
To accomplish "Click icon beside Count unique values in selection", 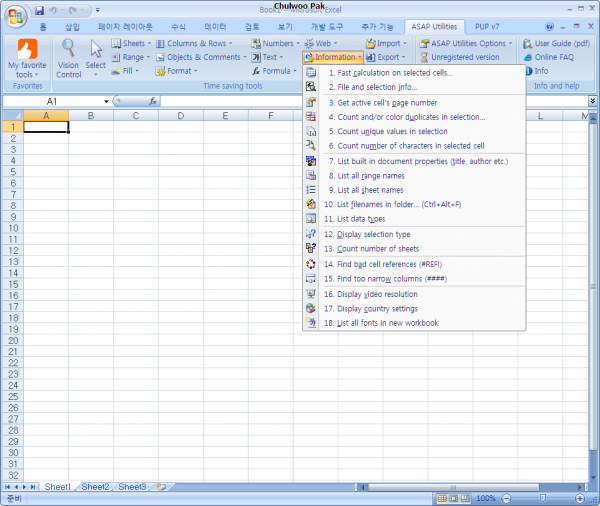I will click(x=311, y=131).
